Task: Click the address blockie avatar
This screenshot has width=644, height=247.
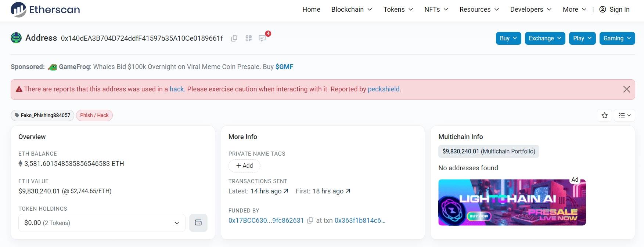Action: click(x=16, y=38)
